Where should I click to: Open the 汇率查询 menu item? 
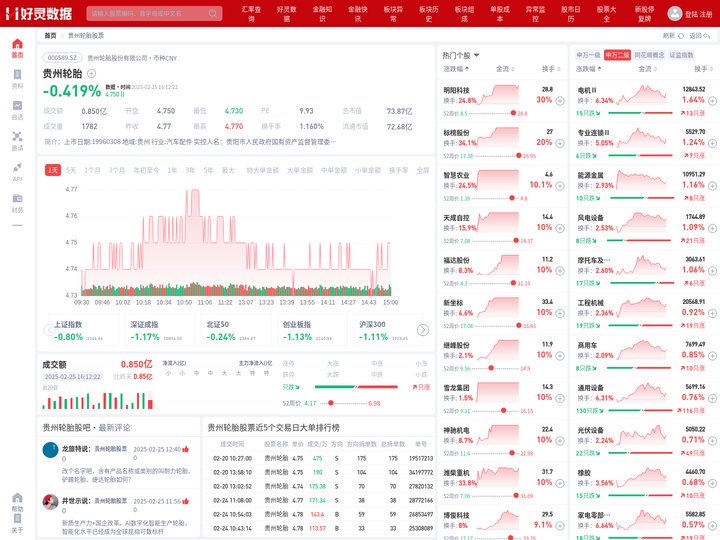pos(251,14)
